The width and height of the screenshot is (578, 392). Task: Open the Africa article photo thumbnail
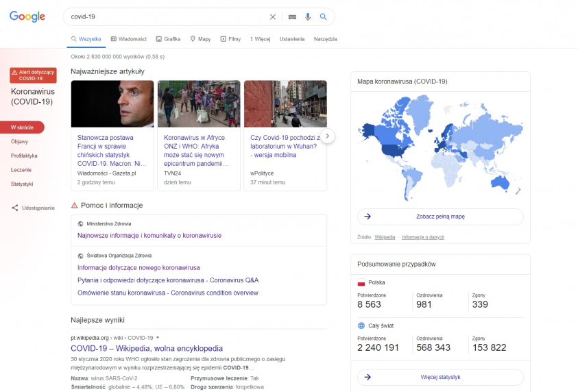point(199,104)
